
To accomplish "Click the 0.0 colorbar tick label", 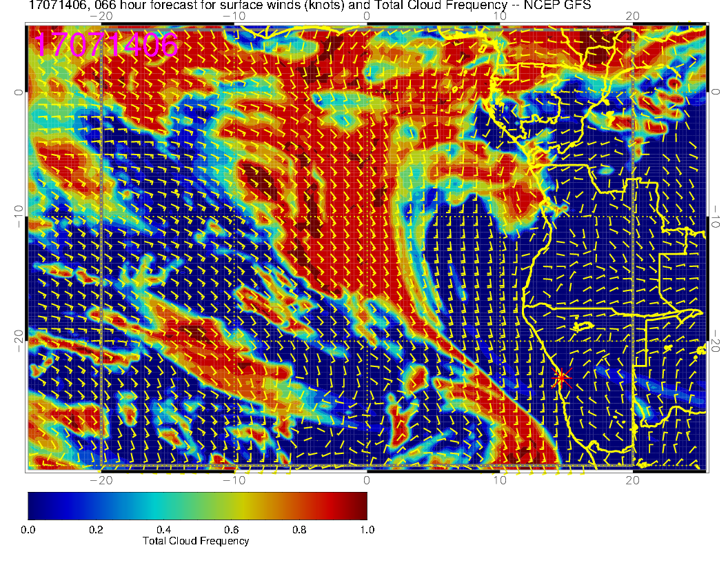I will click(28, 529).
